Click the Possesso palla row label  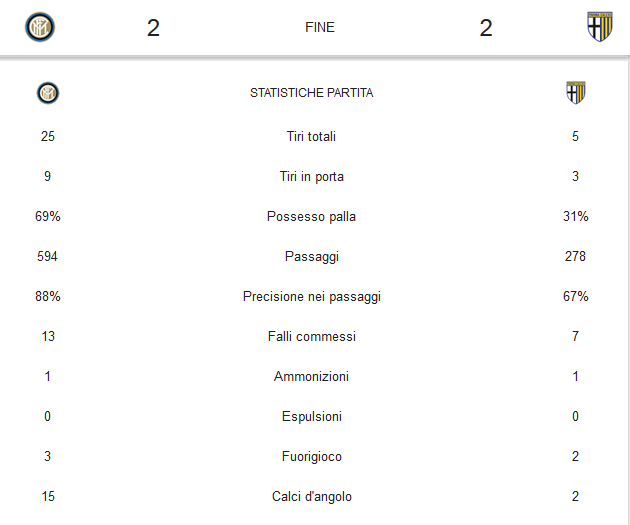(311, 217)
